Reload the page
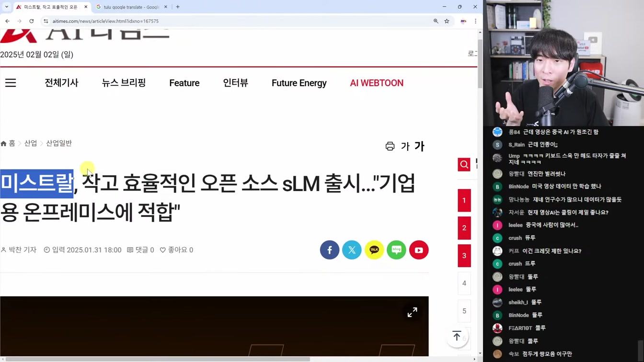Image resolution: width=644 pixels, height=362 pixels. (32, 21)
